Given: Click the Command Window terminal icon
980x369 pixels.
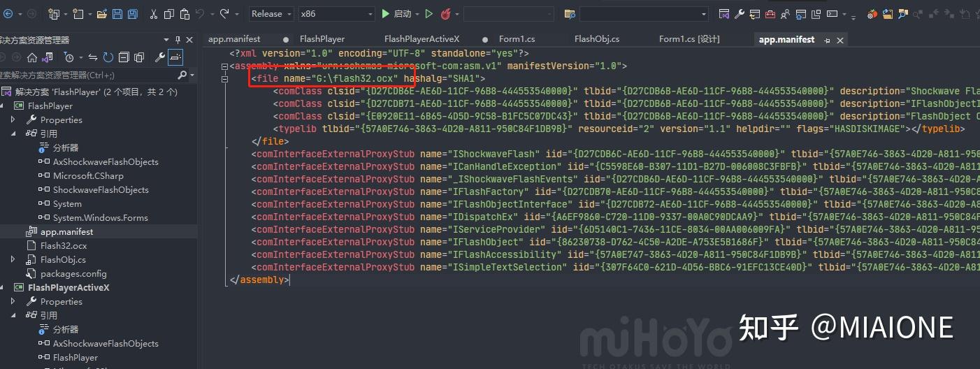Looking at the screenshot, I should 832,14.
